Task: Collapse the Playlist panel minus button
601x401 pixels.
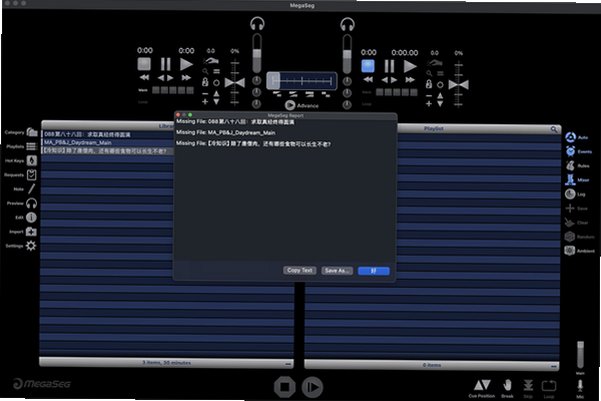Action: tap(553, 366)
